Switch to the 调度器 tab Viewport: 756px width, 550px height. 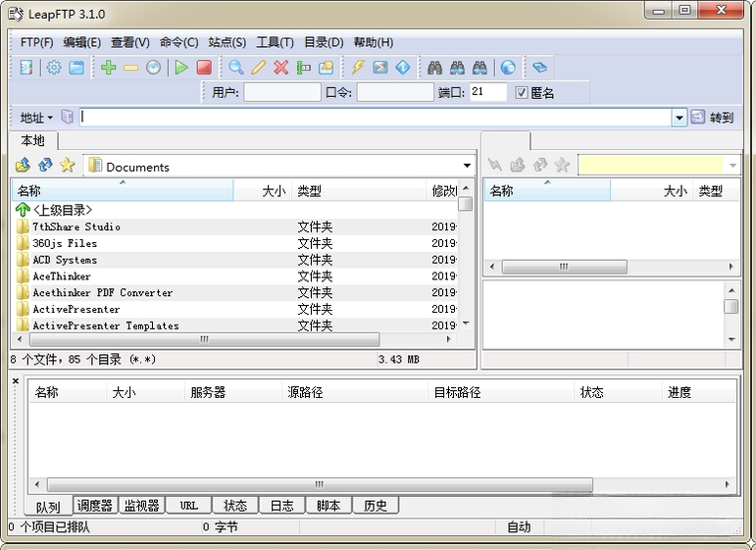(x=95, y=505)
